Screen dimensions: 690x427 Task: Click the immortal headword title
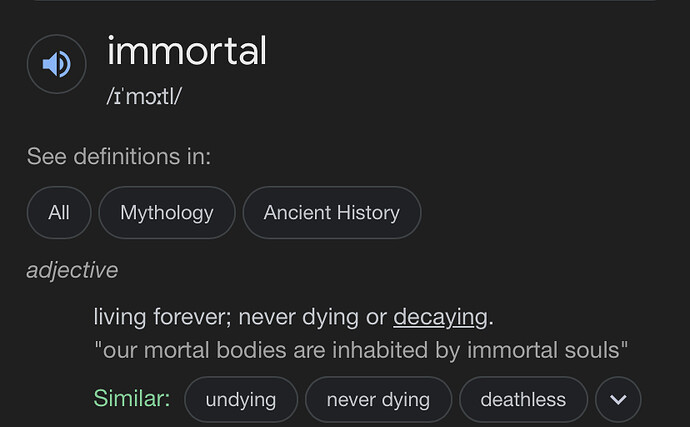(187, 51)
